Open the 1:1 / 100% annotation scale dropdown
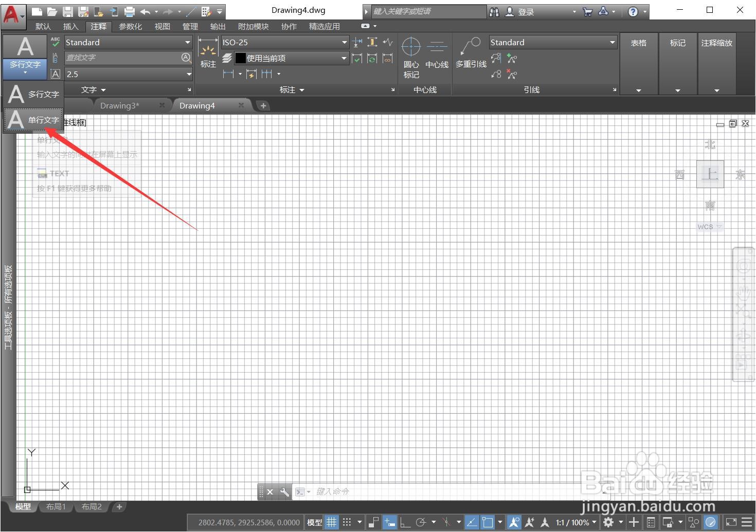The image size is (756, 532). pos(576,522)
